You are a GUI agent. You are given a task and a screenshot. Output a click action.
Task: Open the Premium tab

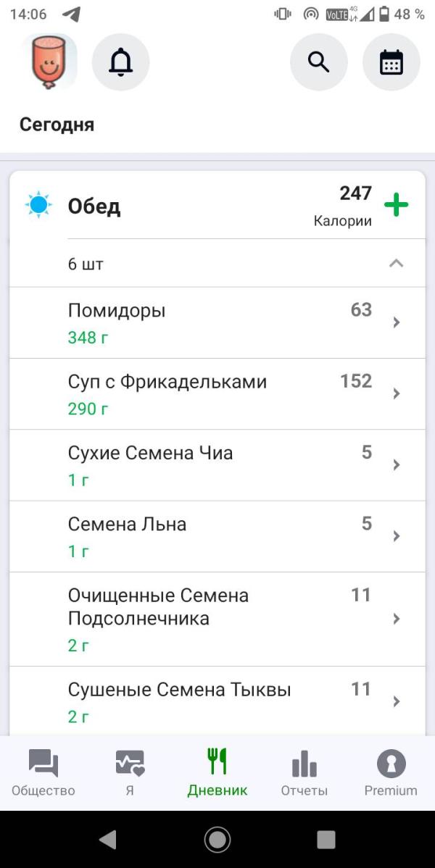(391, 773)
